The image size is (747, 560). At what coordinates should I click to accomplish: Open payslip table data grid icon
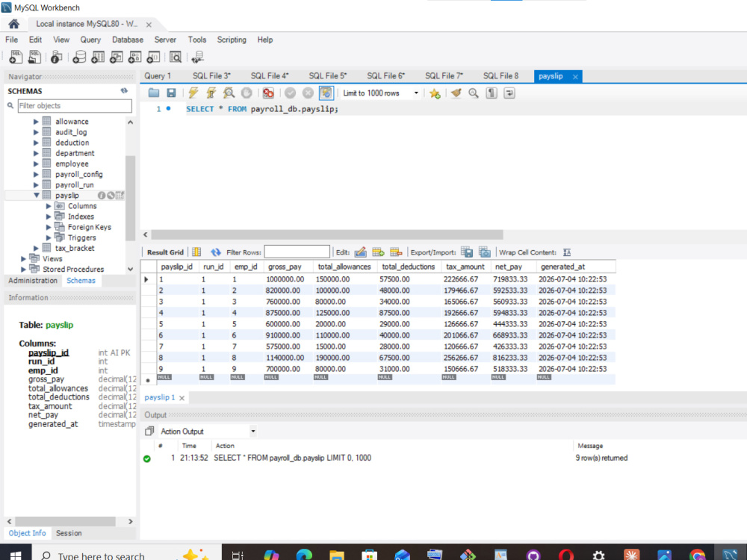pos(120,195)
